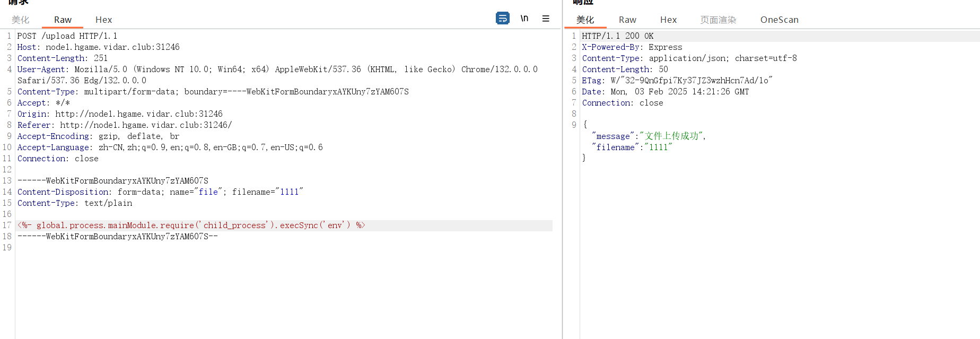Click the Accept-Encoding header line
Viewport: 980px width, 339px height.
pos(98,136)
